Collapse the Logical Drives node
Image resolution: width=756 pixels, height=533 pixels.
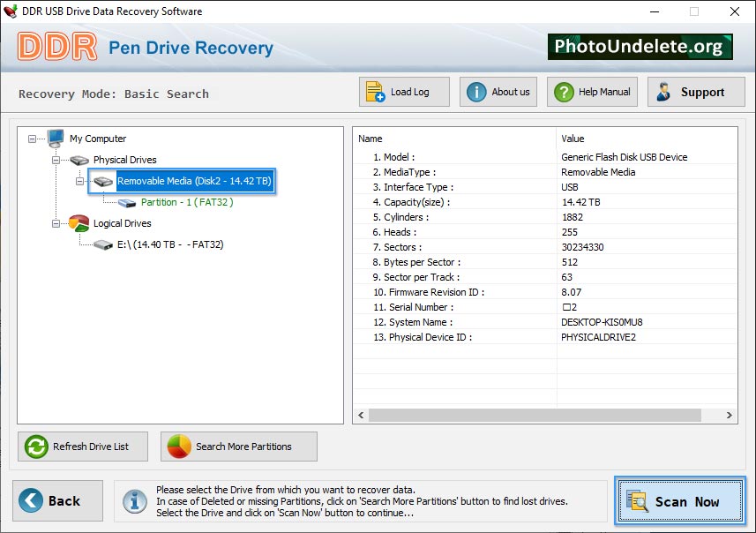56,224
